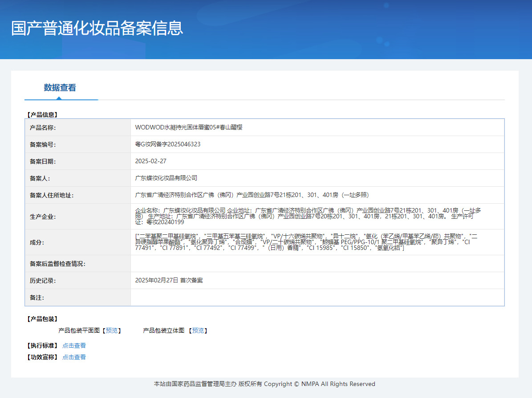This screenshot has width=532, height=398.
Task: Click the 产品包装平面图 label
Action: tap(79, 330)
